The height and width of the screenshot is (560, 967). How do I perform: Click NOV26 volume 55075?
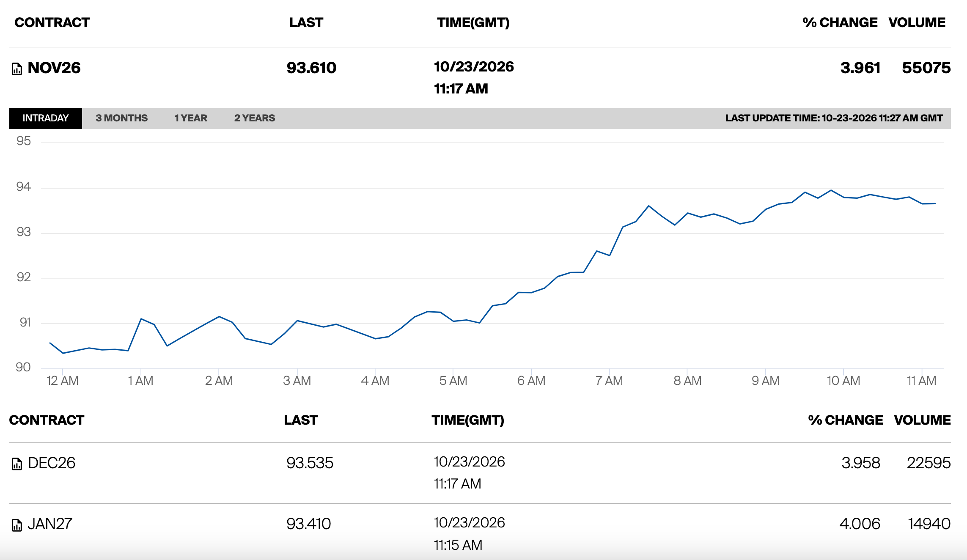pyautogui.click(x=926, y=68)
